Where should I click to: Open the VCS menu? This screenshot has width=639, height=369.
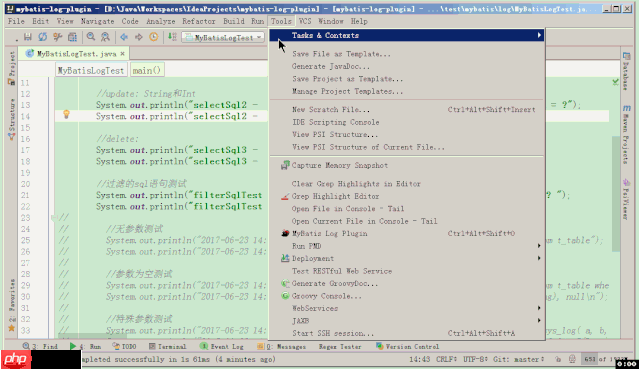(x=305, y=21)
